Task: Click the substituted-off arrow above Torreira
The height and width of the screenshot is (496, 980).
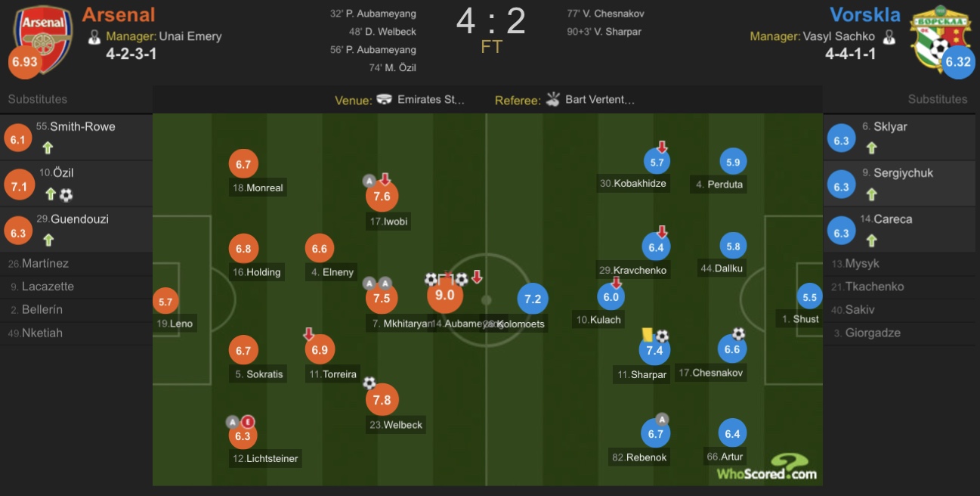Action: [308, 334]
